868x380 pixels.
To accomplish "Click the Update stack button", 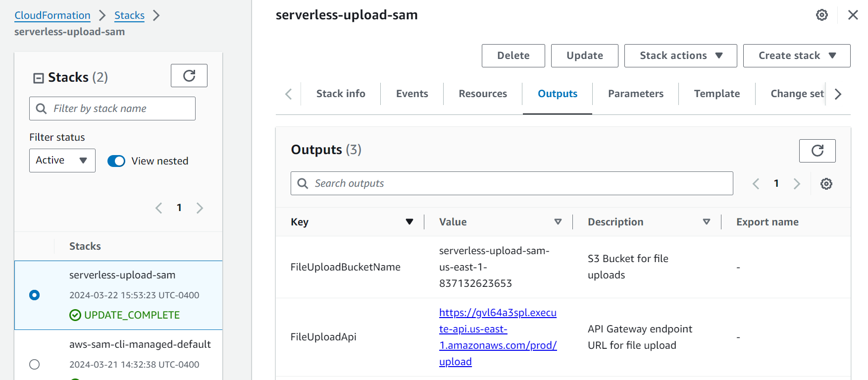I will click(585, 55).
